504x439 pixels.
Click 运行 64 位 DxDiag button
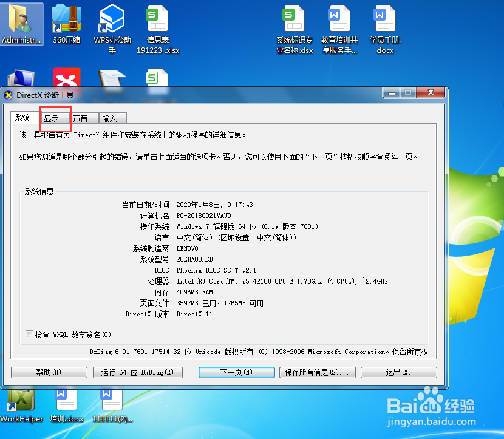tap(138, 372)
